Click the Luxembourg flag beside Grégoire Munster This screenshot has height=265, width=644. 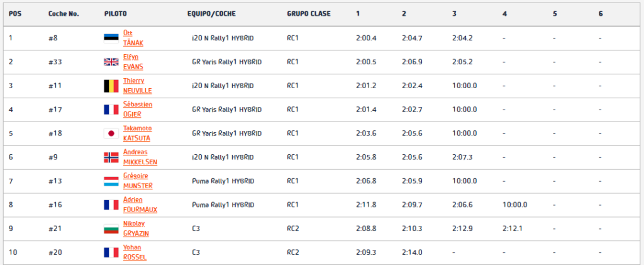[111, 181]
